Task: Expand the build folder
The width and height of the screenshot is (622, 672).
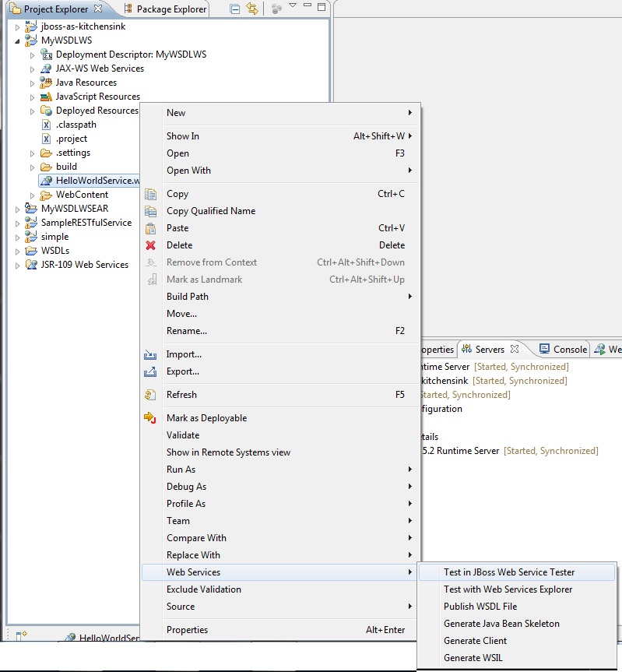Action: point(32,167)
